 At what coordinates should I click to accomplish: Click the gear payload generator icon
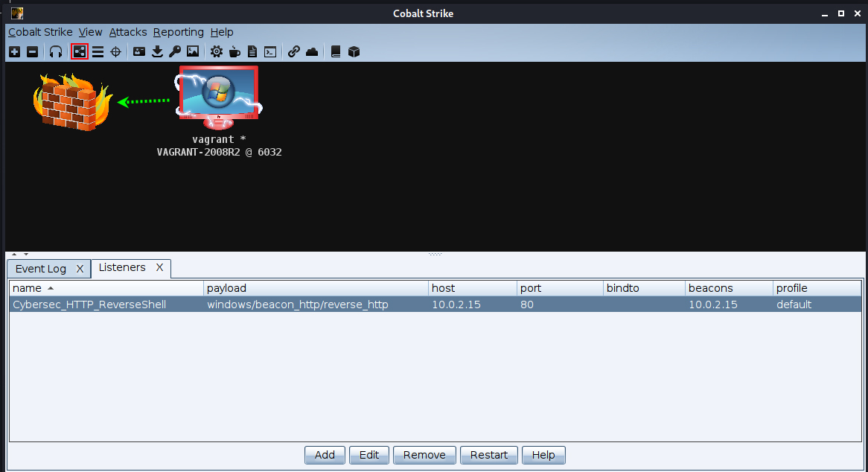(217, 51)
